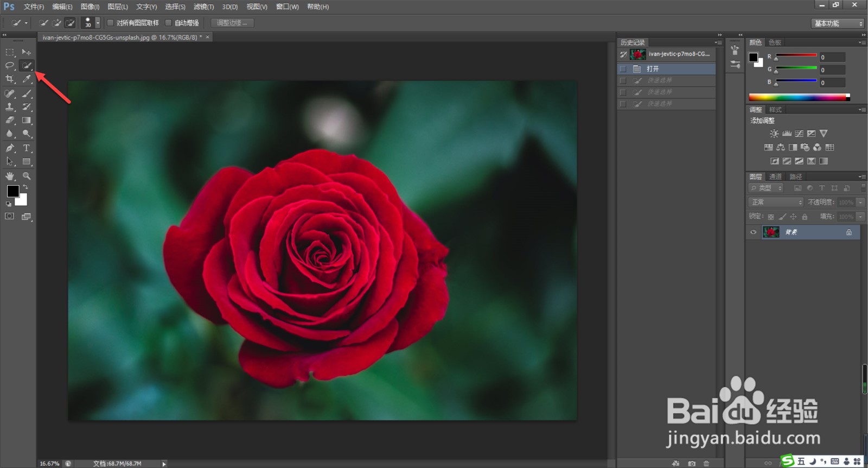This screenshot has width=868, height=468.
Task: Set history brush source on 打开 state
Action: pos(623,69)
